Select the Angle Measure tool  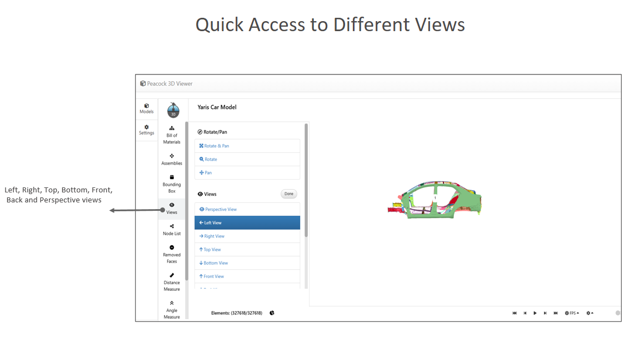pos(172,310)
